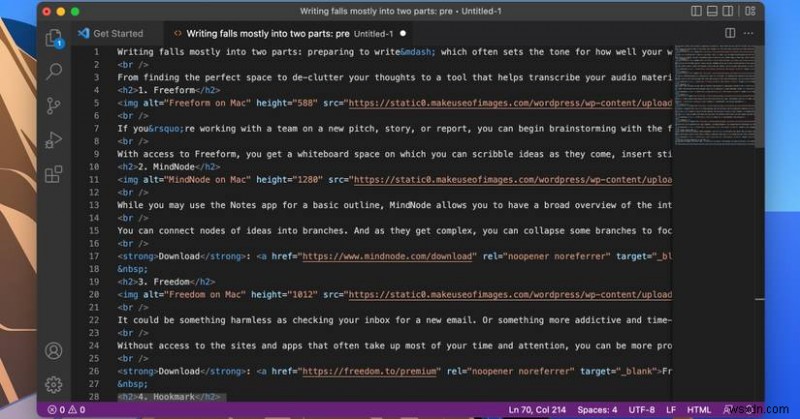Screen dimensions: 800x419
Task: Click the 'Download' strong tag on line 26
Action: click(x=179, y=371)
